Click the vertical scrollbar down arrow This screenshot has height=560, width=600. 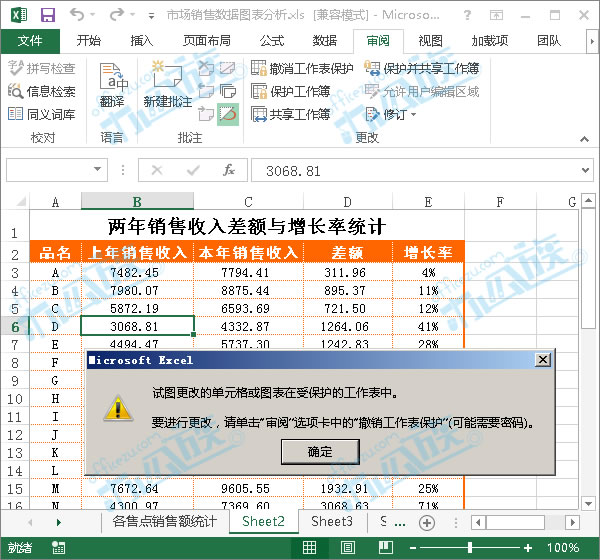pyautogui.click(x=589, y=503)
